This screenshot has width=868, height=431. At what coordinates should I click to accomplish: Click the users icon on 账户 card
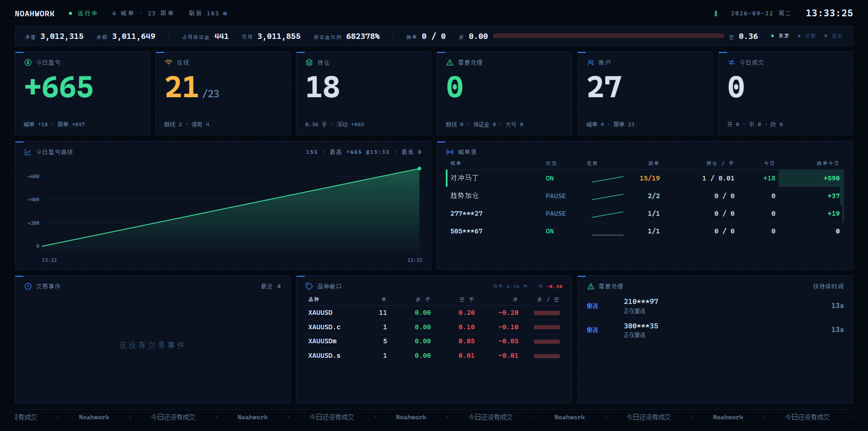click(590, 62)
